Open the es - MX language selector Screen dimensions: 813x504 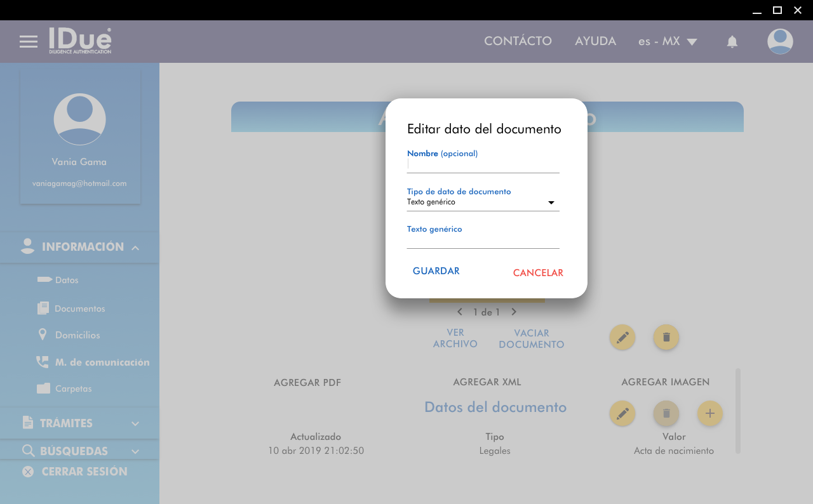(x=668, y=42)
